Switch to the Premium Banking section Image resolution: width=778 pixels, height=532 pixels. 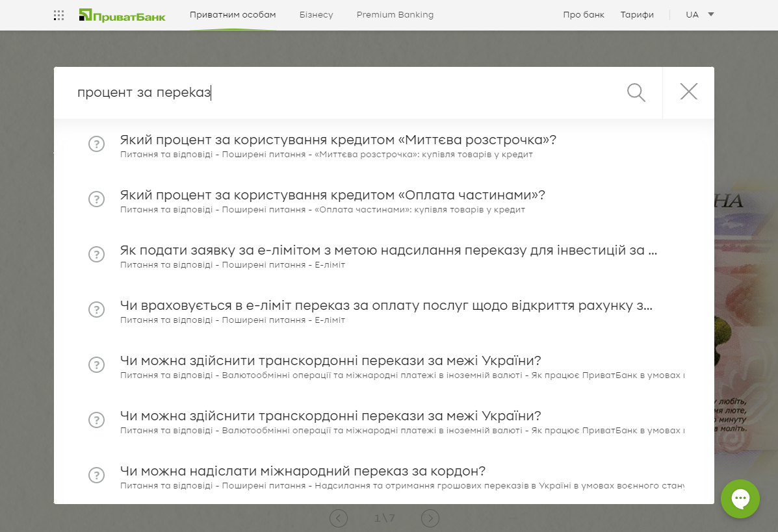click(x=395, y=14)
